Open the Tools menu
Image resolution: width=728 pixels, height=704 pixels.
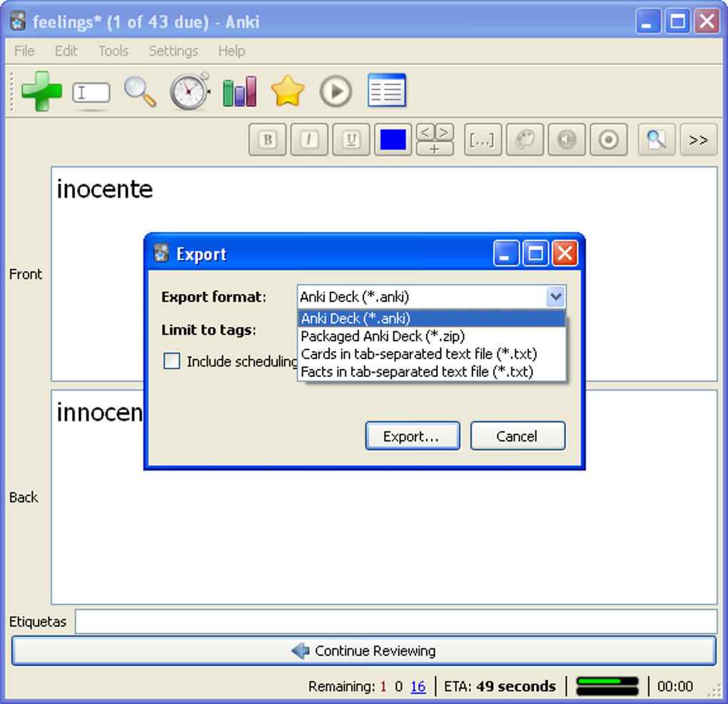113,51
